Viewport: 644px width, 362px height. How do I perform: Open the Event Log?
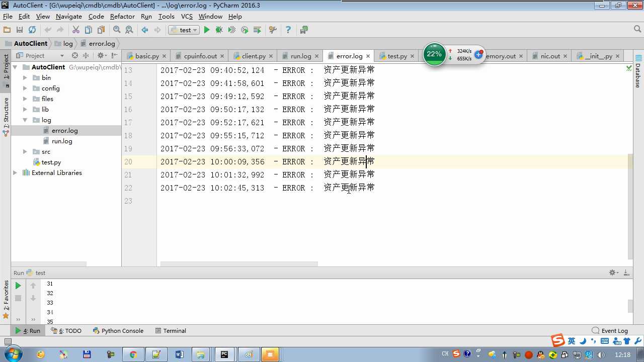click(610, 331)
